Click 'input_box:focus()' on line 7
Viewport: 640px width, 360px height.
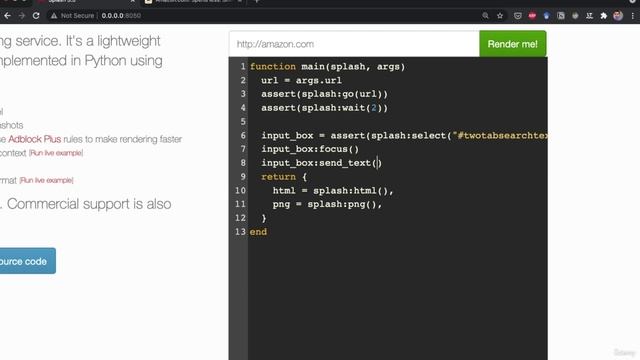point(310,149)
